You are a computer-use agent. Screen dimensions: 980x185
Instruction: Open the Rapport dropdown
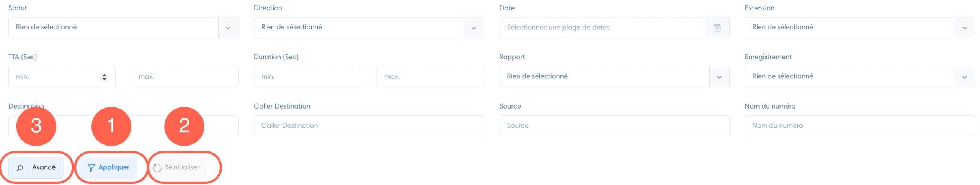point(614,77)
